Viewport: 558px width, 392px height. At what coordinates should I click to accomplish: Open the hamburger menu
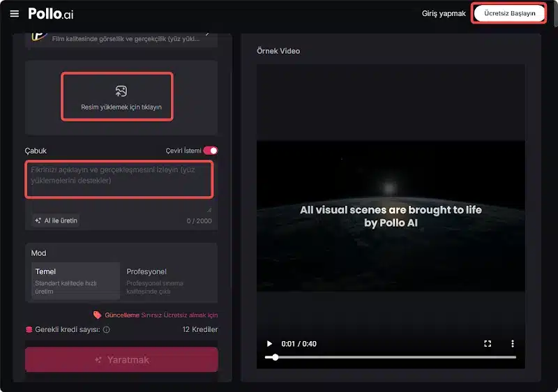(x=14, y=14)
